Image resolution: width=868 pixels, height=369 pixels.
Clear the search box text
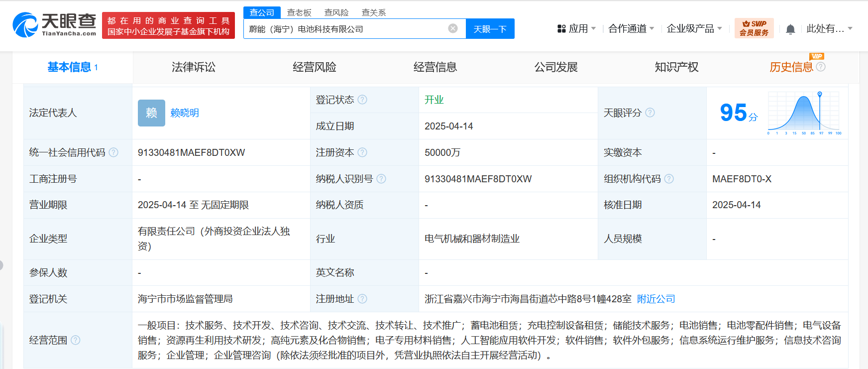452,28
